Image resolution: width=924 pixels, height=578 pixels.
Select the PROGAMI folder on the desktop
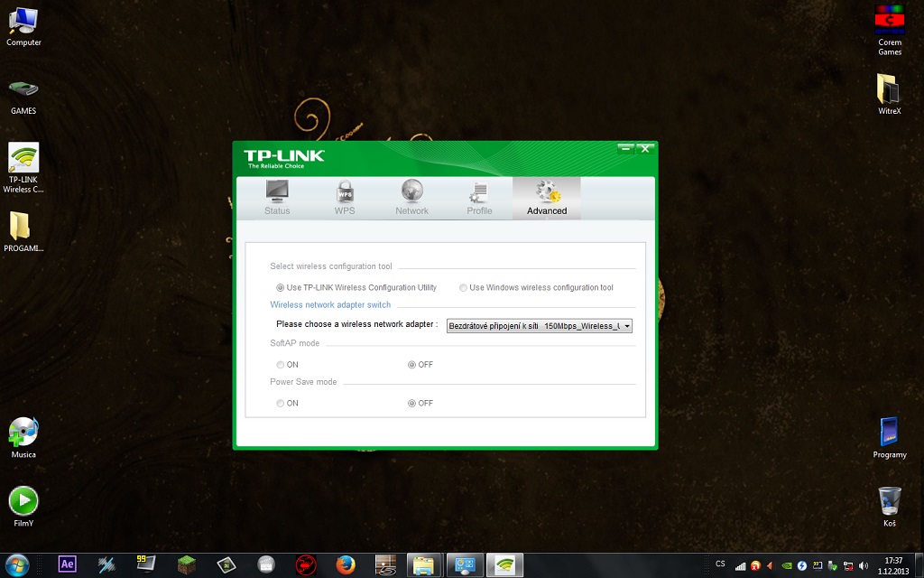(23, 232)
